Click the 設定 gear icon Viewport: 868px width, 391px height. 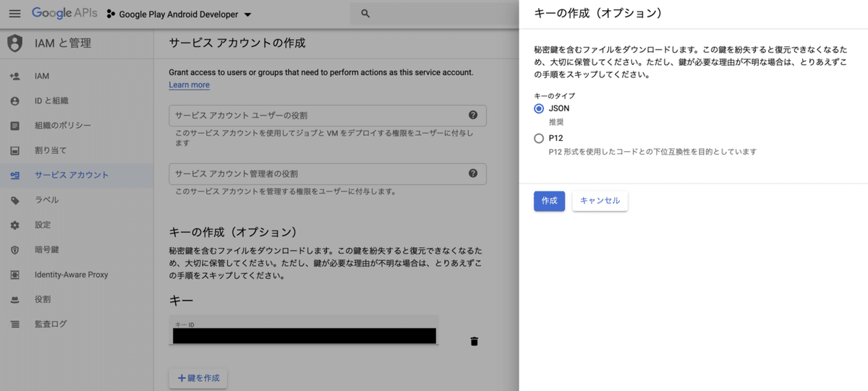pyautogui.click(x=14, y=225)
